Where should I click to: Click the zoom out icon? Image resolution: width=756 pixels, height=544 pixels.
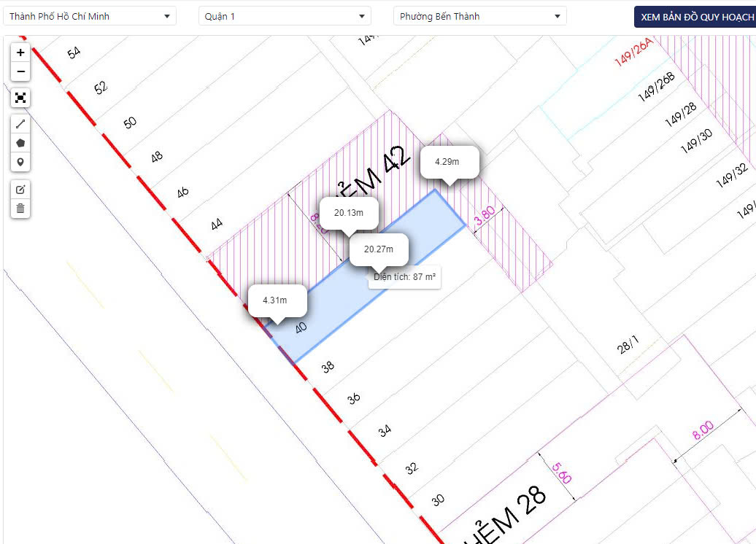click(20, 71)
